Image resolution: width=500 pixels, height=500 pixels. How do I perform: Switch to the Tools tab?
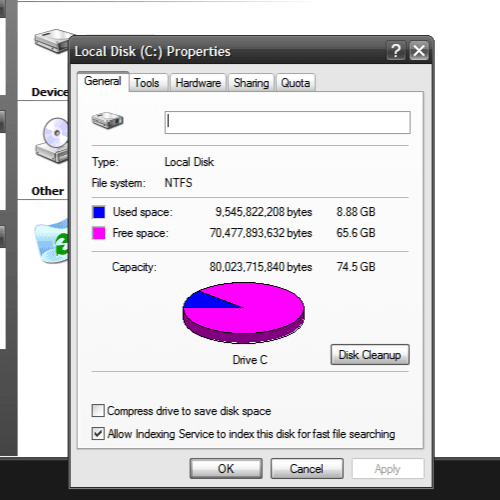[147, 83]
